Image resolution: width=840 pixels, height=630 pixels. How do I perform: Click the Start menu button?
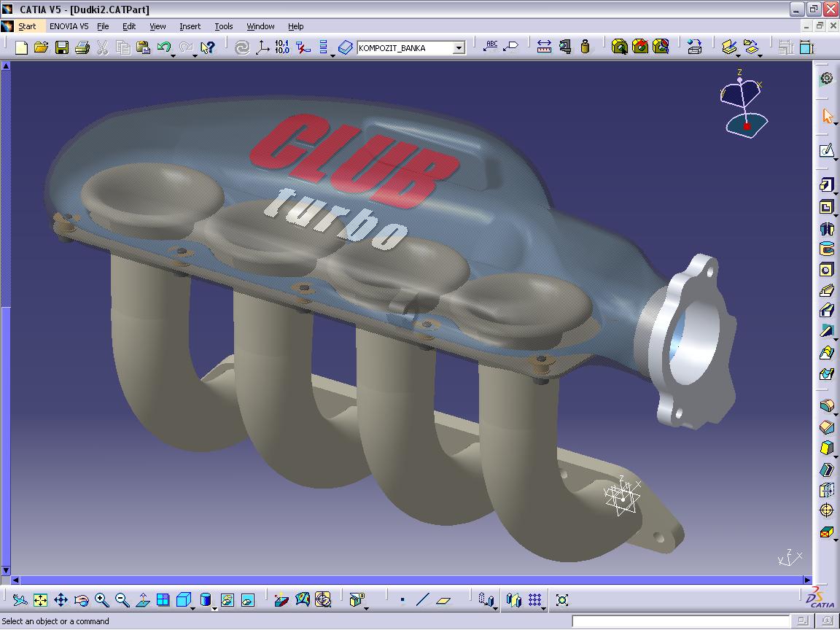27,26
